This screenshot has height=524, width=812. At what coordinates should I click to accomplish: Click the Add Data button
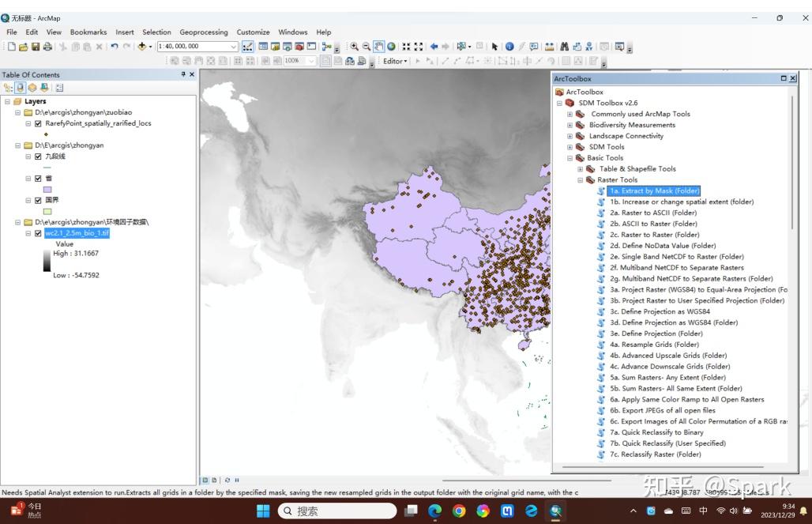point(143,47)
